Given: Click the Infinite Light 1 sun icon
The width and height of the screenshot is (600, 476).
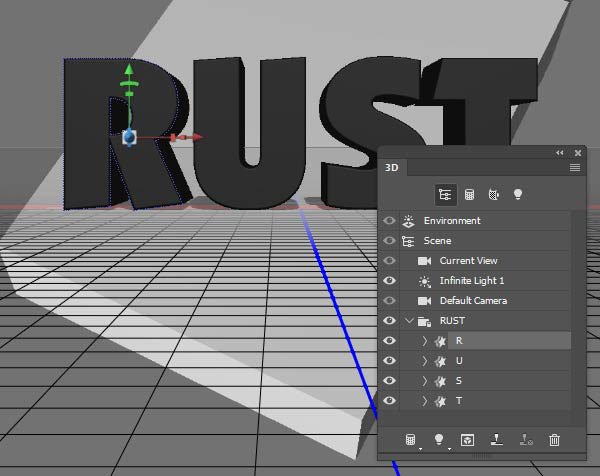Looking at the screenshot, I should point(424,281).
